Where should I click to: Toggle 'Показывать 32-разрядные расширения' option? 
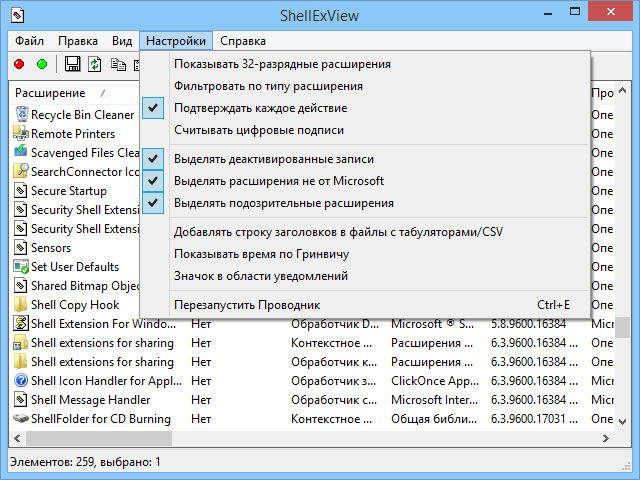[365, 64]
